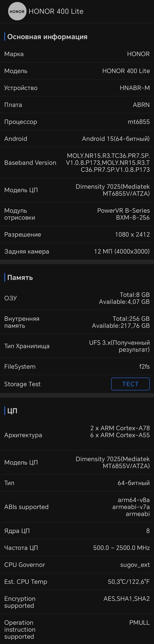Select the ОЗУ Total 8 GB row
This screenshot has width=154, height=644.
(77, 298)
